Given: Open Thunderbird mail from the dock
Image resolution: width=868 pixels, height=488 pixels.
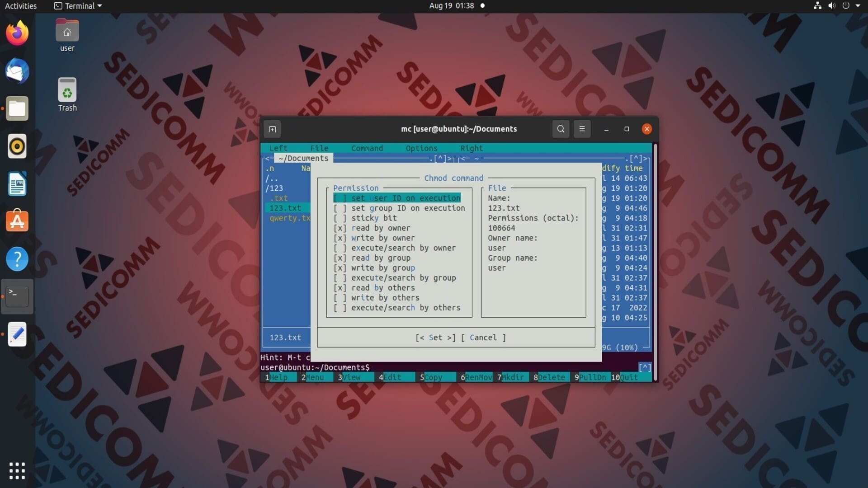Looking at the screenshot, I should click(17, 71).
